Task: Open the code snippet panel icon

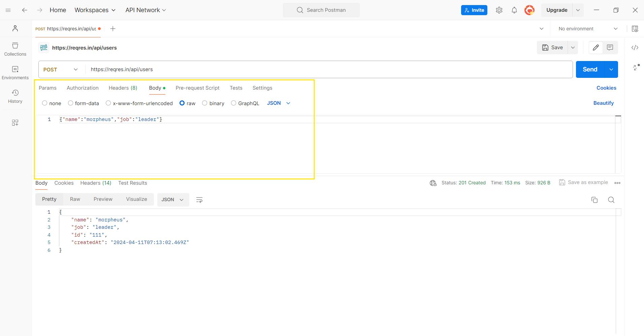Action: (635, 48)
